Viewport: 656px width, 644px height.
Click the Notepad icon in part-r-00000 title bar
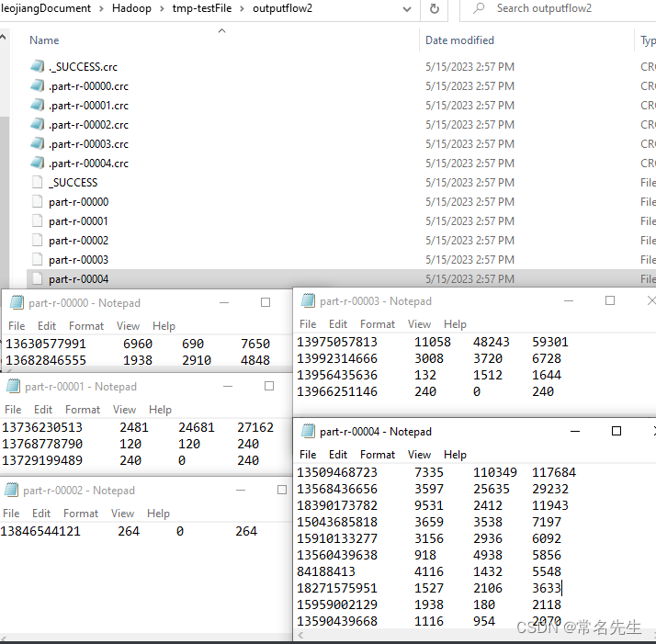click(x=17, y=302)
